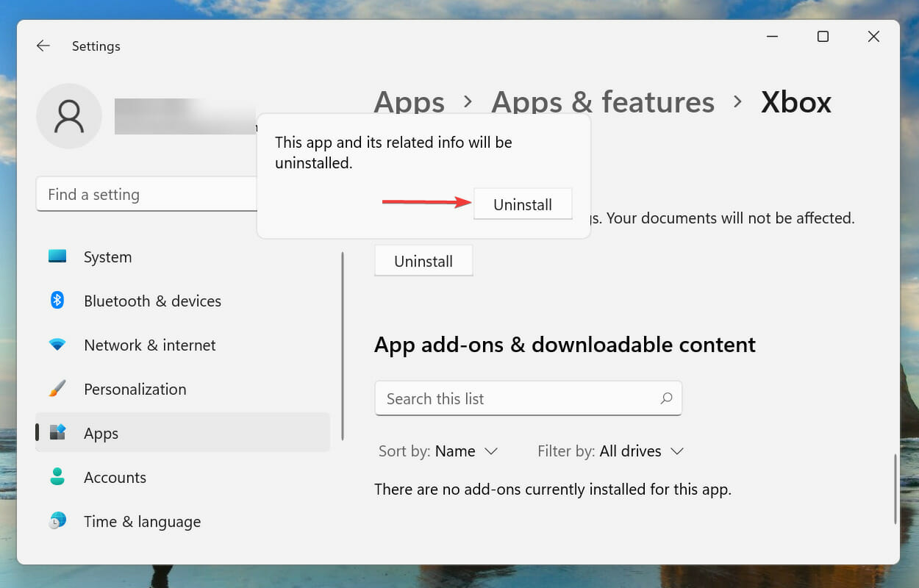Click the Find a setting search box
Viewport: 919px width, 588px height.
click(147, 195)
